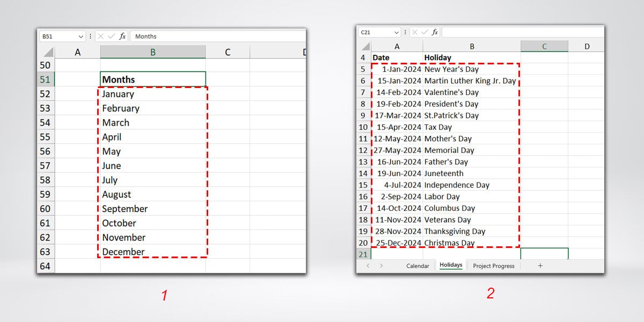
Task: Click the Thanksgiving Day cell
Action: click(472, 231)
